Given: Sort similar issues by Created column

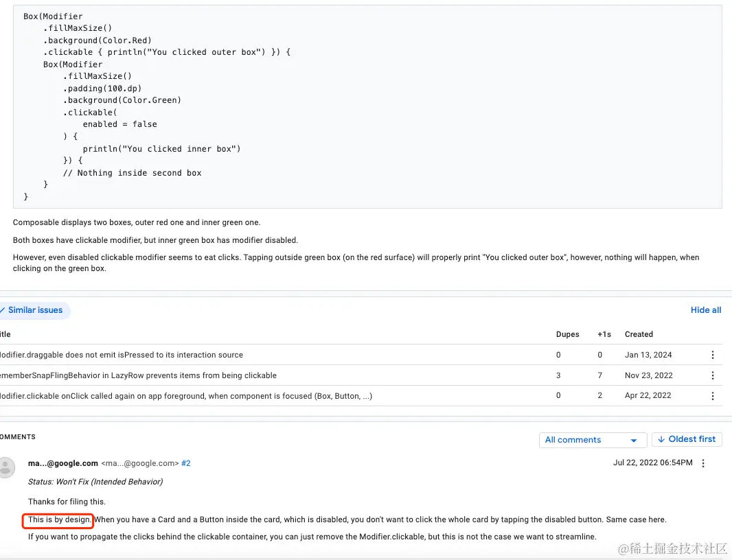Looking at the screenshot, I should [638, 334].
